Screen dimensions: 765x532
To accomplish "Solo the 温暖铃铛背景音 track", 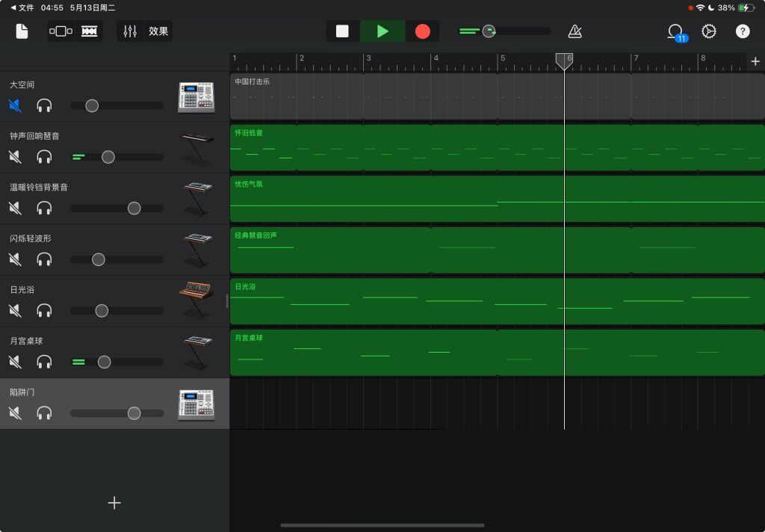I will pyautogui.click(x=44, y=208).
